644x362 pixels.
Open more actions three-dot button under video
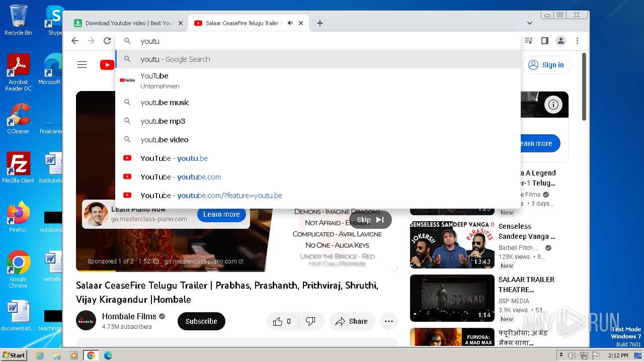tap(389, 321)
